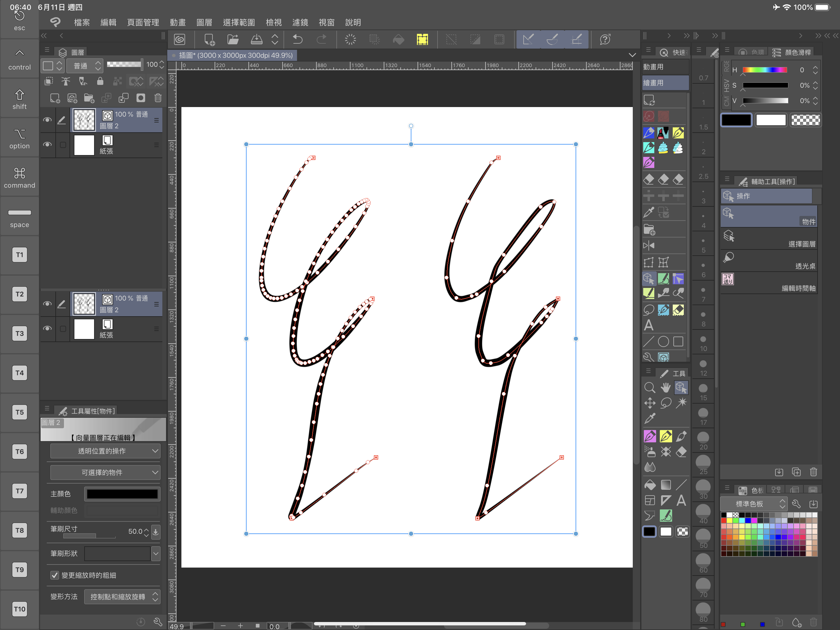Click the New layer folder icon
Viewport: 840px width, 630px height.
89,98
